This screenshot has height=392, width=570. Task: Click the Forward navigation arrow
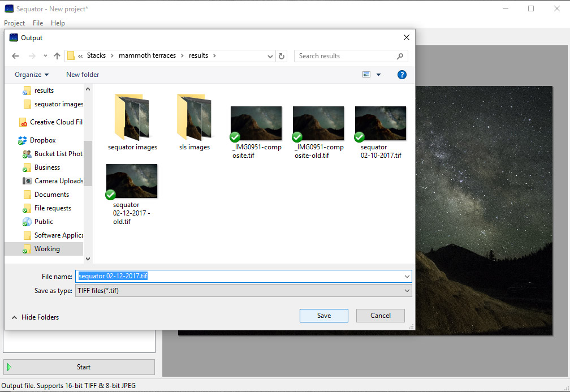(x=32, y=56)
